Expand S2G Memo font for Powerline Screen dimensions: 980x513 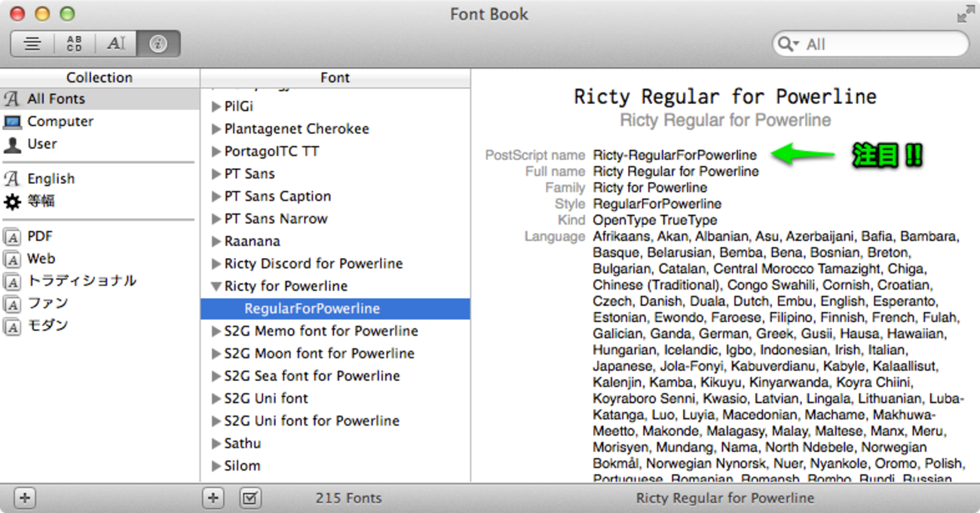coord(216,331)
